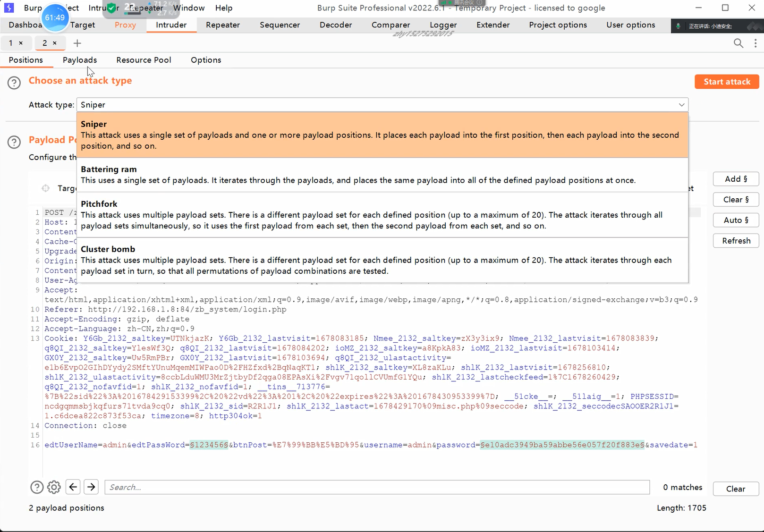Open the tab bar vertical dots menu
The image size is (764, 532).
point(756,43)
